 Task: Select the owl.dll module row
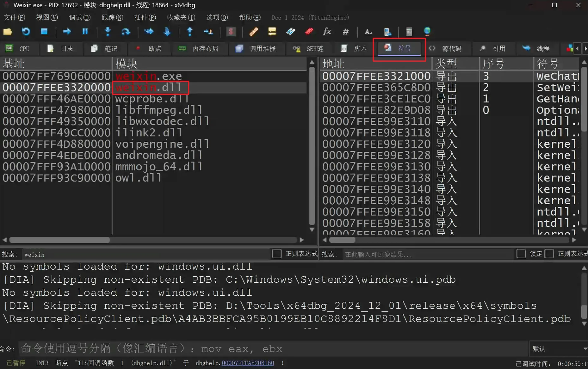coord(153,178)
